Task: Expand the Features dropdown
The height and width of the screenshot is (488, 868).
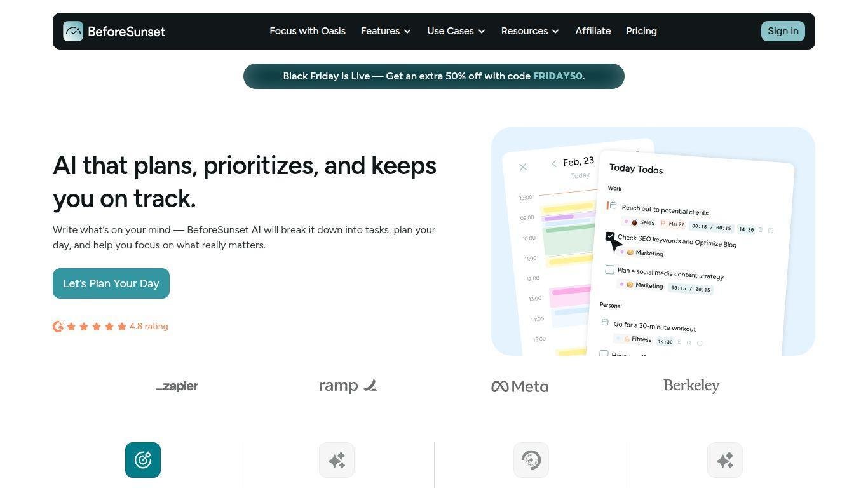Action: [x=386, y=31]
